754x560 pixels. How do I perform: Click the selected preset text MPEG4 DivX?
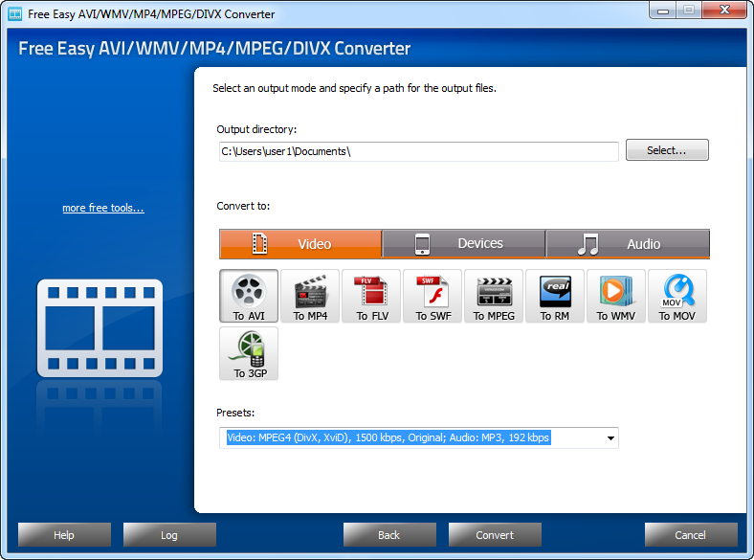[388, 437]
